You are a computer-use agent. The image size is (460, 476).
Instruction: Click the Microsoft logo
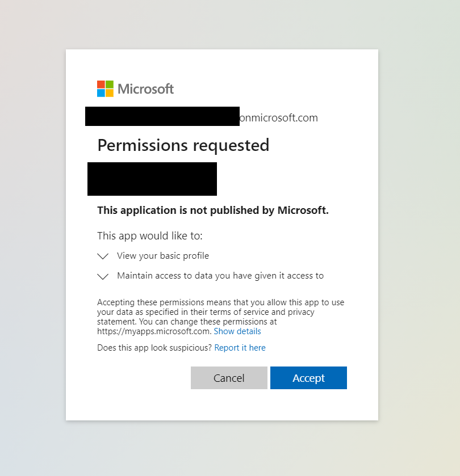tap(106, 89)
